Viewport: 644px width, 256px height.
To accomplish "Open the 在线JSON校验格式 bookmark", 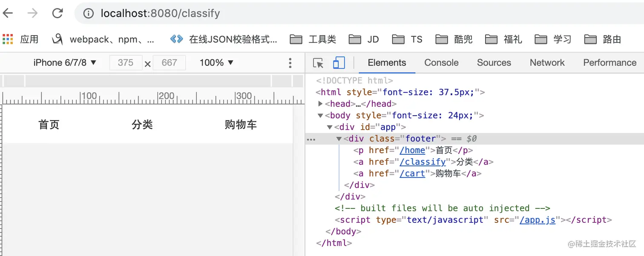I will pyautogui.click(x=224, y=39).
